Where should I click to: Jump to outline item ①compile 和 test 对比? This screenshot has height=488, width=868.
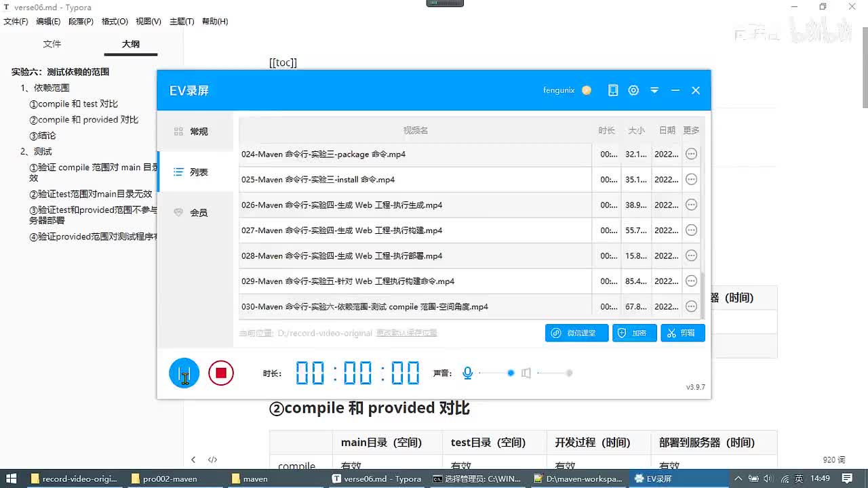pos(73,104)
